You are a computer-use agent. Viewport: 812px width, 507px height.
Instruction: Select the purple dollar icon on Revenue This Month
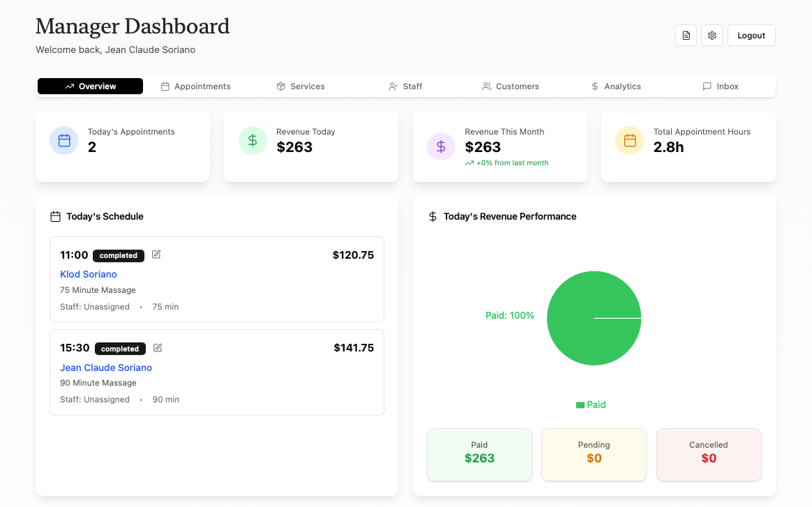[441, 146]
